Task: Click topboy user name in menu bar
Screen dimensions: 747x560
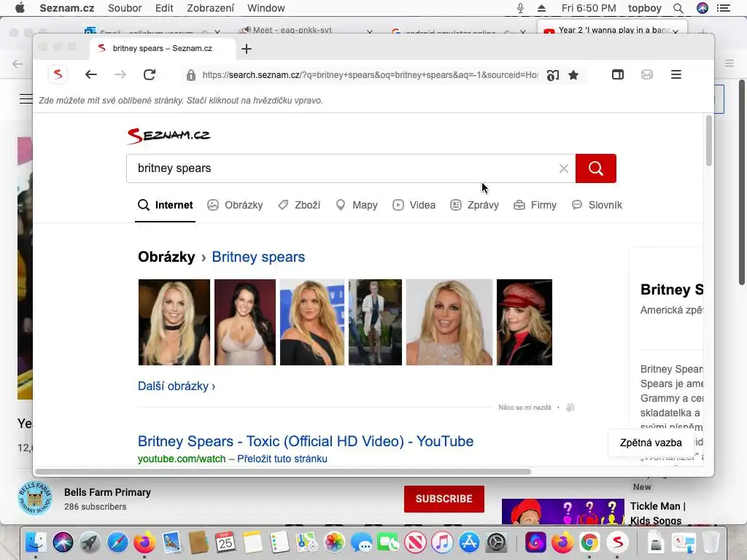Action: (x=645, y=8)
